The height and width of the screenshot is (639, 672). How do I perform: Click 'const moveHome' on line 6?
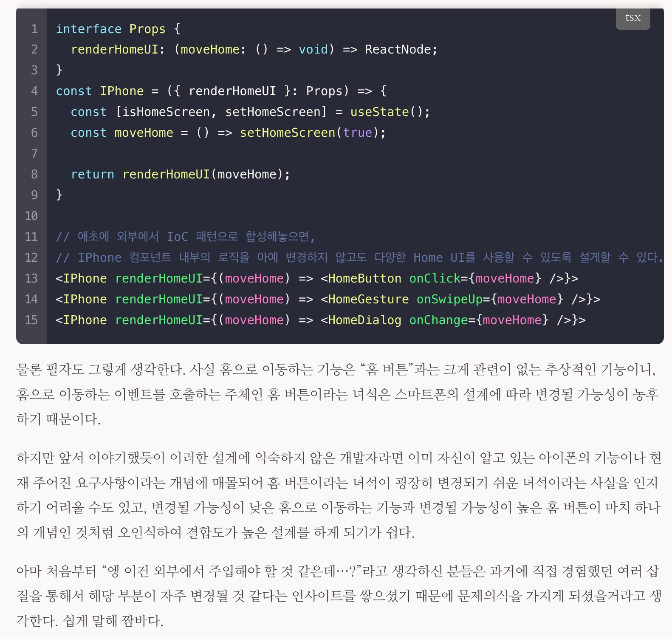(122, 133)
